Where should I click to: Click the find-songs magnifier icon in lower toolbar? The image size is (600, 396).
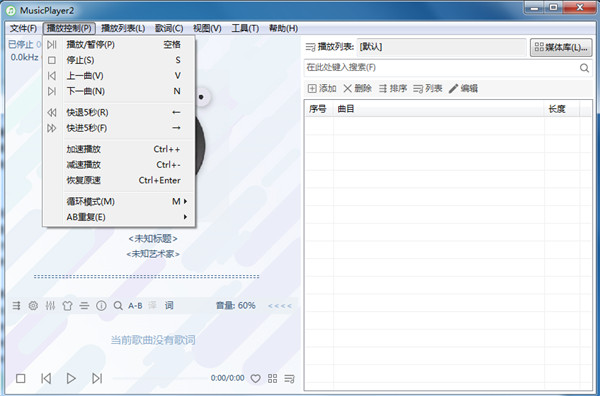tap(118, 306)
